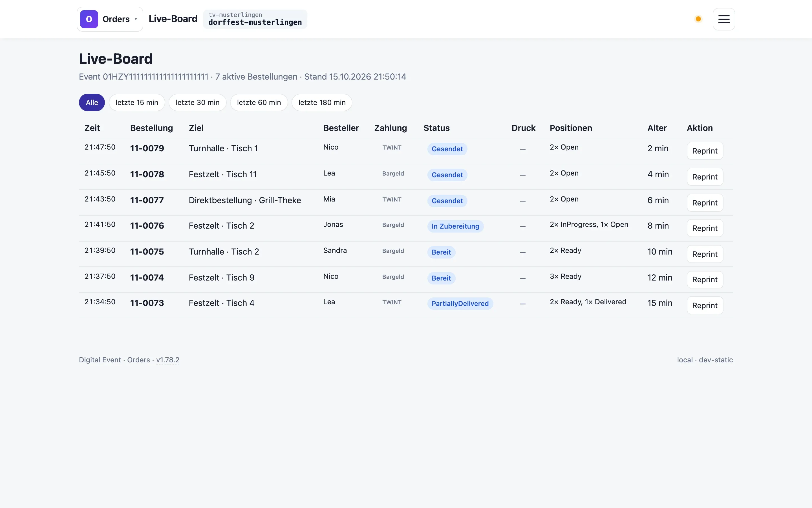
Task: Click Bereit badge for order 11-0075
Action: [441, 252]
